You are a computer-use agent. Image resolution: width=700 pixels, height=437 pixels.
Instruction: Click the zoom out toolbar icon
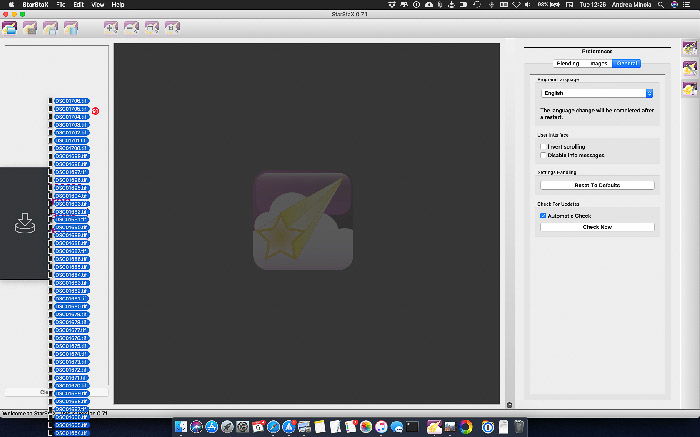tap(131, 28)
